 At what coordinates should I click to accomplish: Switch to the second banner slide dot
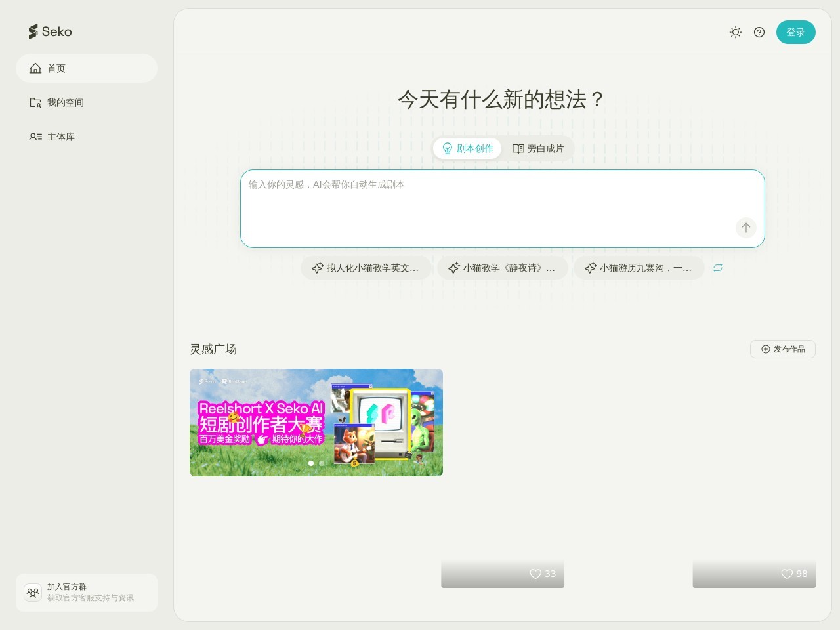[322, 463]
